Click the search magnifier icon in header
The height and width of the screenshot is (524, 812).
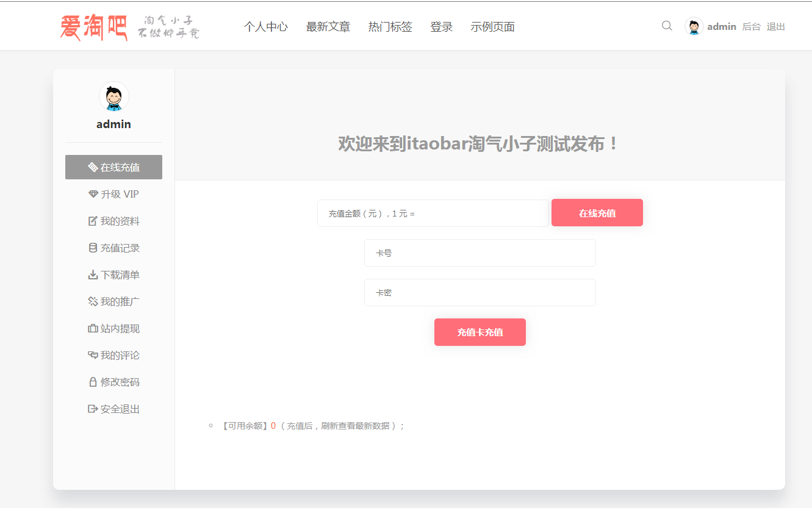667,26
